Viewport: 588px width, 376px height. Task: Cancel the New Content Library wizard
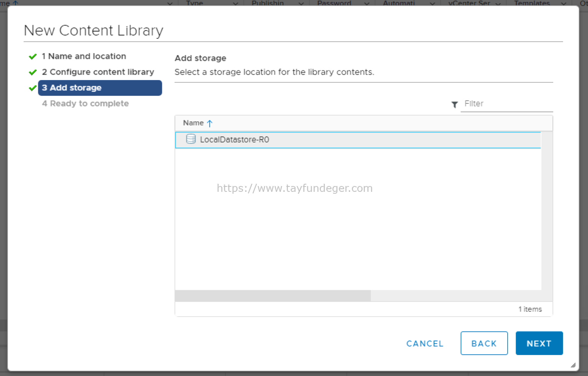coord(425,343)
